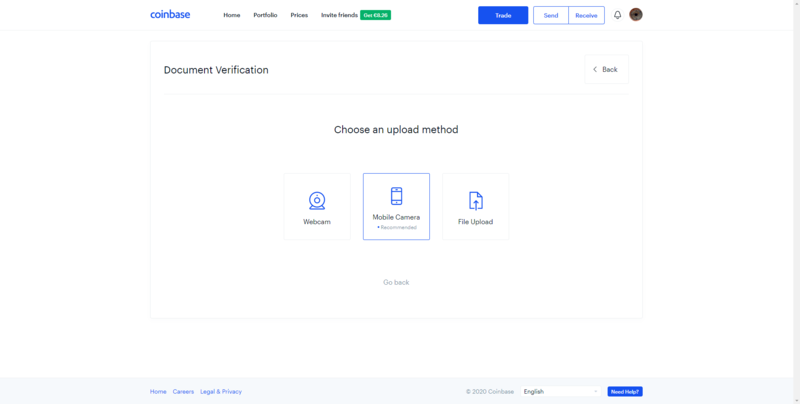The height and width of the screenshot is (404, 800).
Task: Click the green Get €8.26 badge
Action: pyautogui.click(x=376, y=15)
